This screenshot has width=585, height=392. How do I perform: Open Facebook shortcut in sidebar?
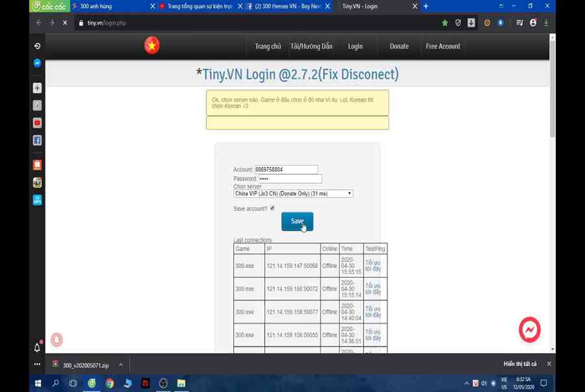pos(37,140)
